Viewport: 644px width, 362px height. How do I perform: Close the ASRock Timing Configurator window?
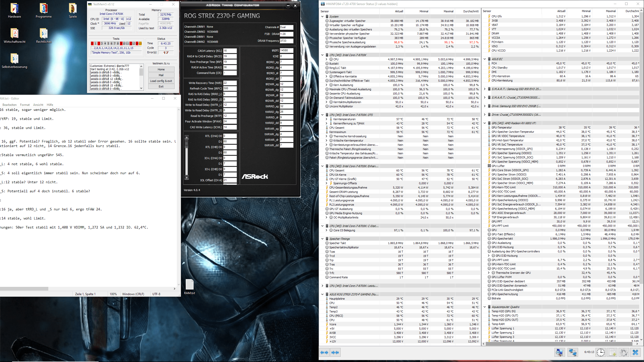(x=295, y=6)
